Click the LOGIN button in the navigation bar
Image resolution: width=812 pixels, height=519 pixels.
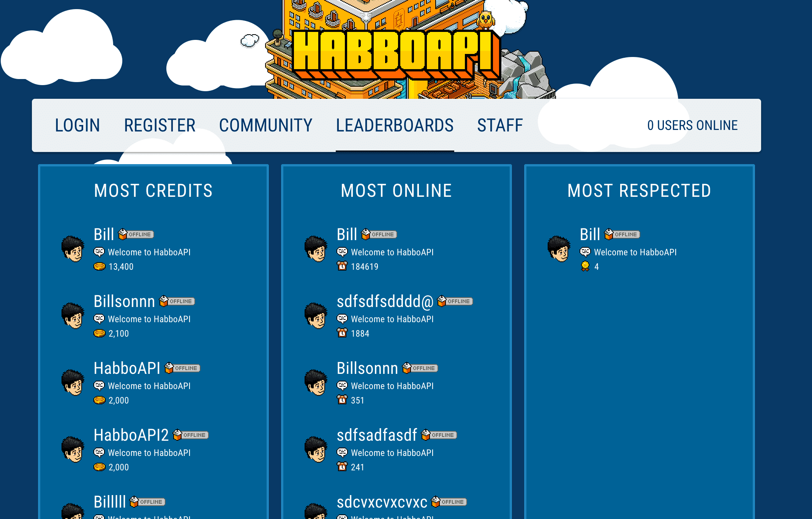click(x=76, y=124)
